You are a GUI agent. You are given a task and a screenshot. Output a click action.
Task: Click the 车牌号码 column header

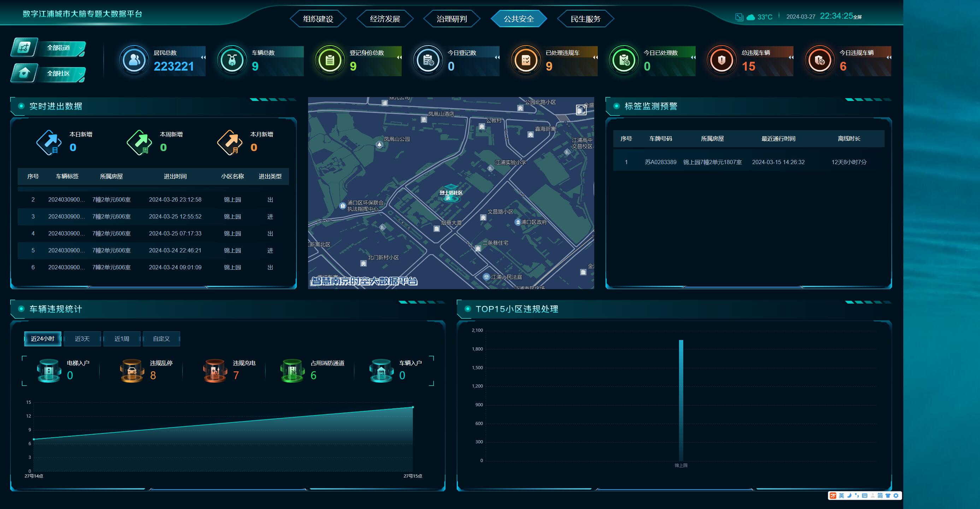660,139
